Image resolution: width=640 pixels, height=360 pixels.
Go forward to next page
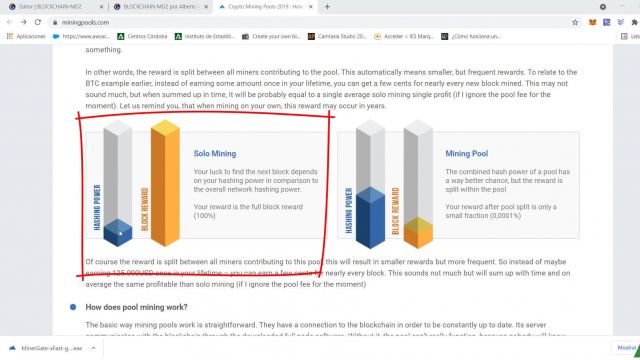click(24, 22)
